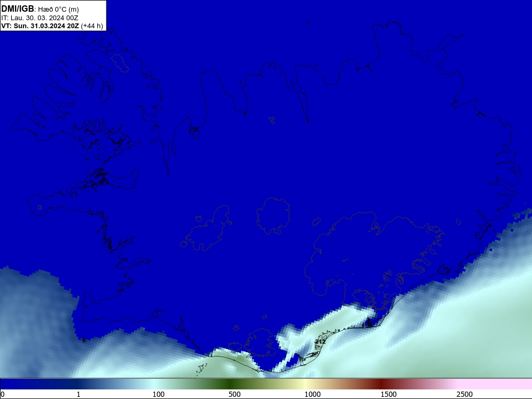
Task: Click the colorbar label '2500'
Action: click(464, 394)
